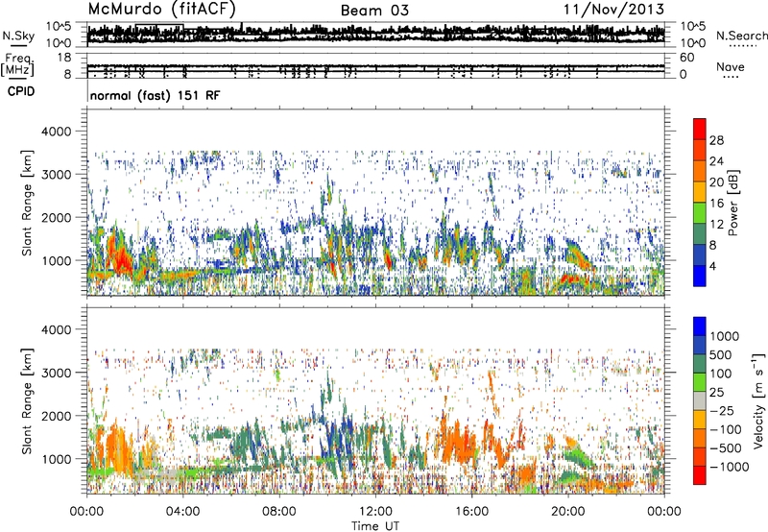Pick the red top segment of Power colorbar
This screenshot has height=532, width=768.
pyautogui.click(x=700, y=129)
